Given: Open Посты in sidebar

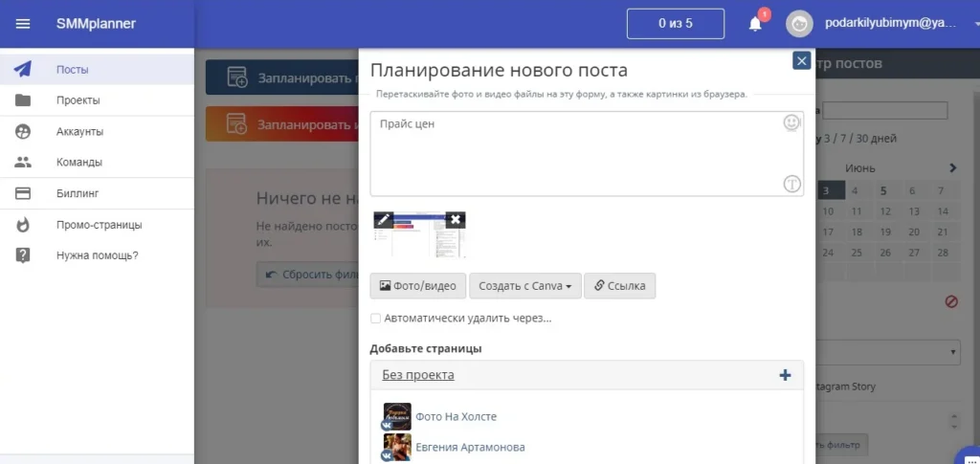Looking at the screenshot, I should click(x=97, y=69).
